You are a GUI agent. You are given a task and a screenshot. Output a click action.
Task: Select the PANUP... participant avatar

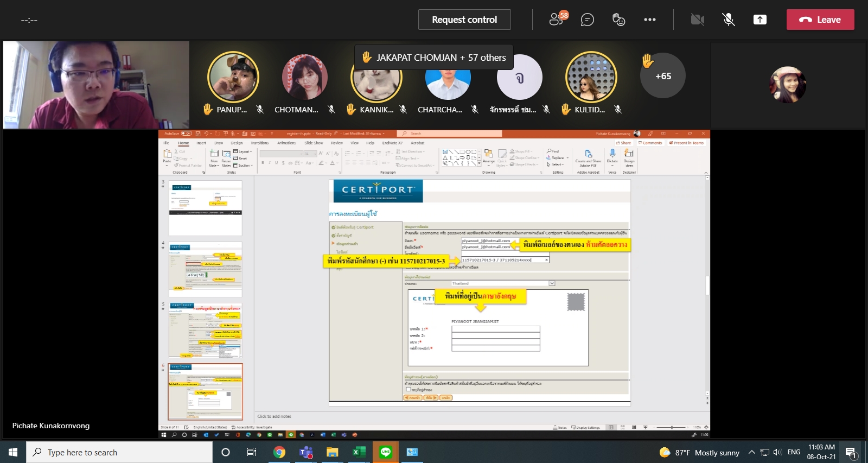pos(233,77)
